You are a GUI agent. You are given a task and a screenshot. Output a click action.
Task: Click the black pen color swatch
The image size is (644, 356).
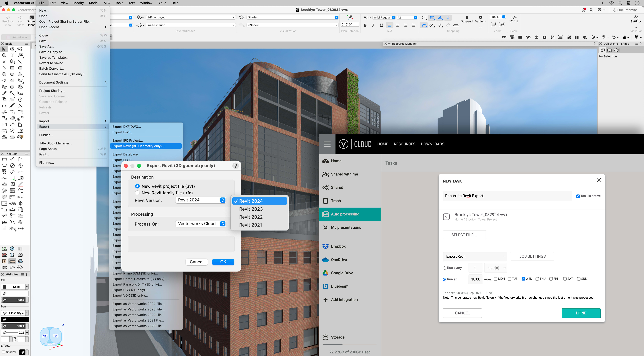click(x=15, y=320)
